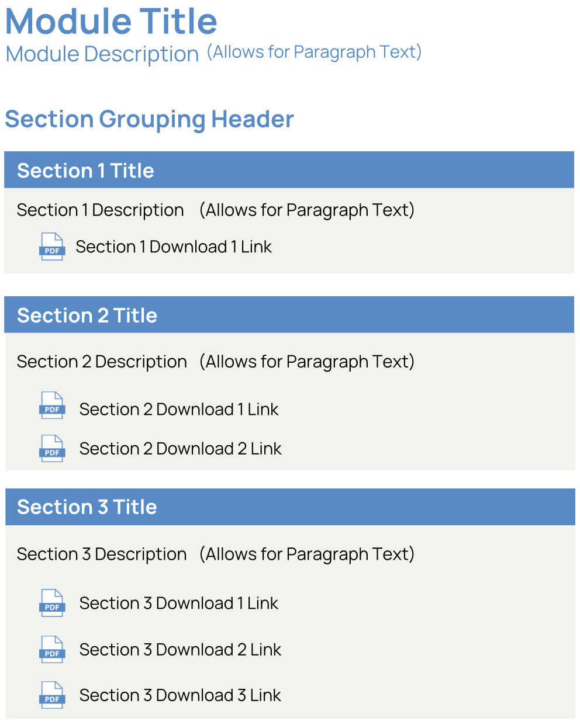
Task: Collapse the Section 3 Title header bar
Action: pos(289,507)
